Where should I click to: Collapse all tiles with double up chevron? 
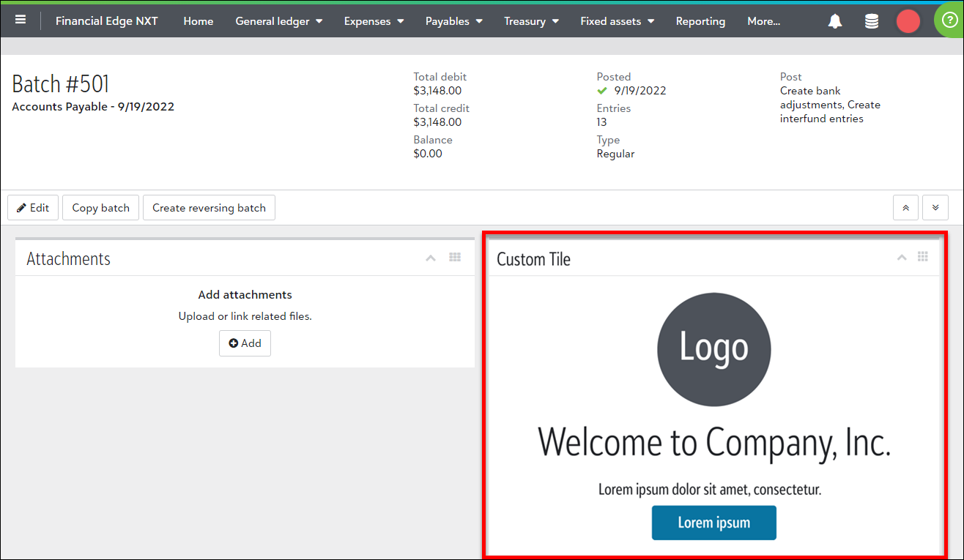click(x=905, y=208)
